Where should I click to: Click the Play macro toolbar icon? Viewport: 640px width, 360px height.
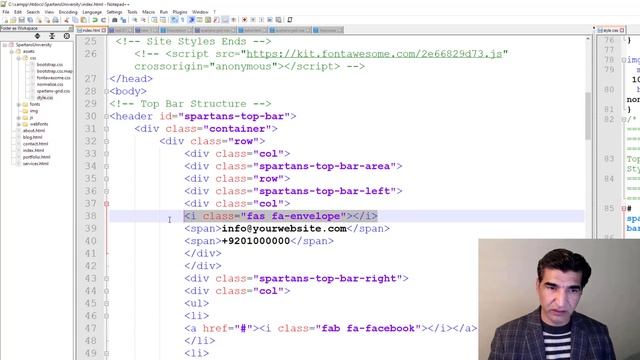pyautogui.click(x=261, y=20)
